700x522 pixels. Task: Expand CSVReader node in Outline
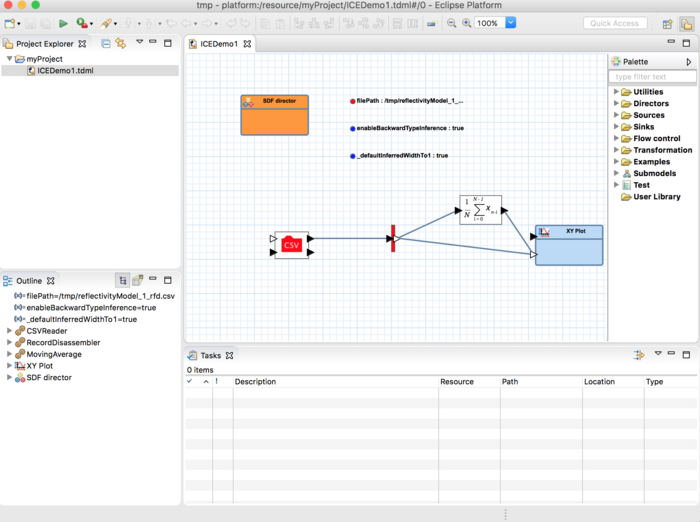coord(9,331)
